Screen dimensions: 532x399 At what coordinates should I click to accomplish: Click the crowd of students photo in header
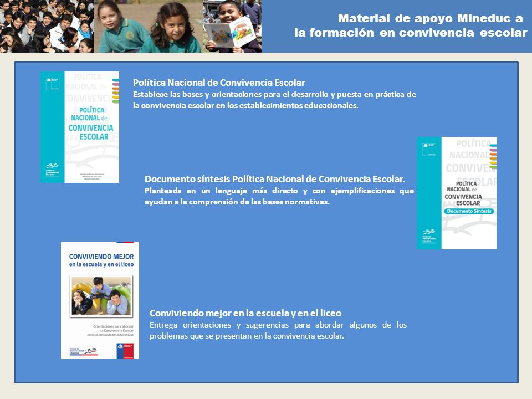point(47,26)
